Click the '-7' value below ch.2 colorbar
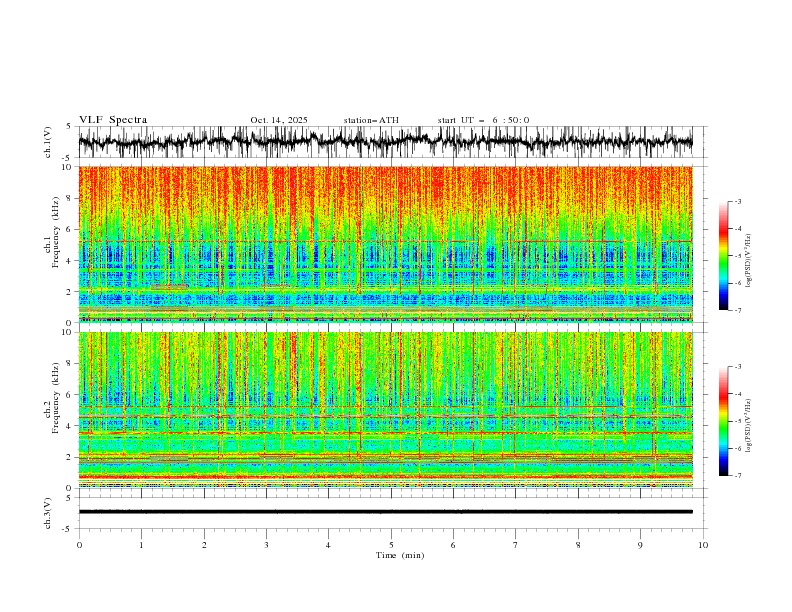This screenshot has height=612, width=792. point(737,476)
